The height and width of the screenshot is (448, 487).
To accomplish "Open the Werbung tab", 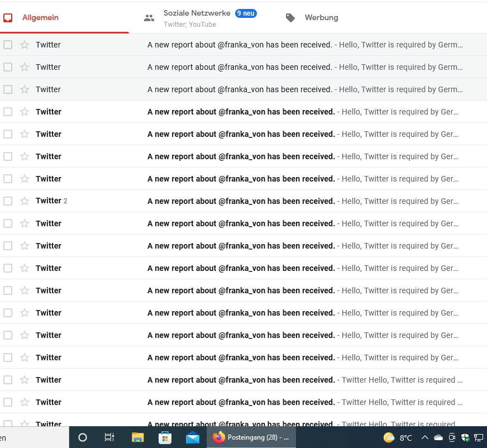I will [321, 18].
